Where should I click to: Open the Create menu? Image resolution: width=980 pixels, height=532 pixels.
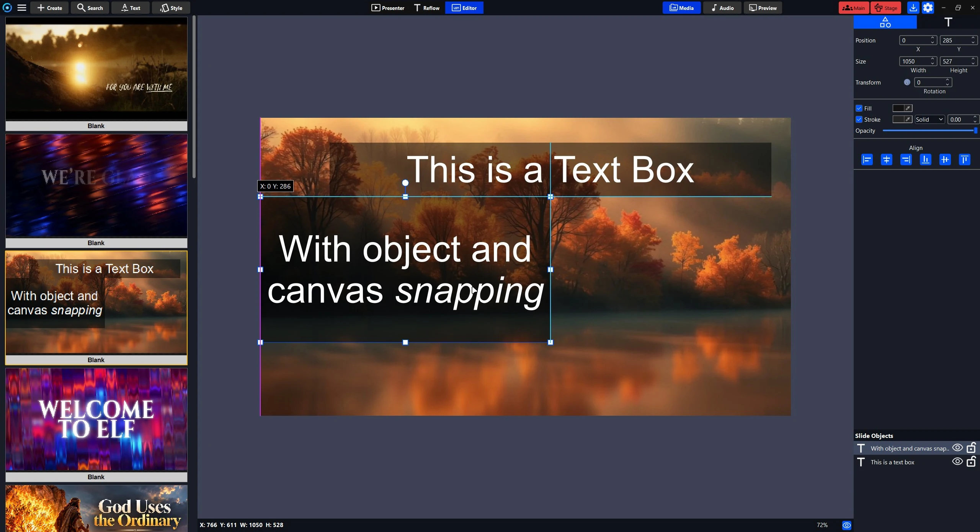(x=50, y=8)
